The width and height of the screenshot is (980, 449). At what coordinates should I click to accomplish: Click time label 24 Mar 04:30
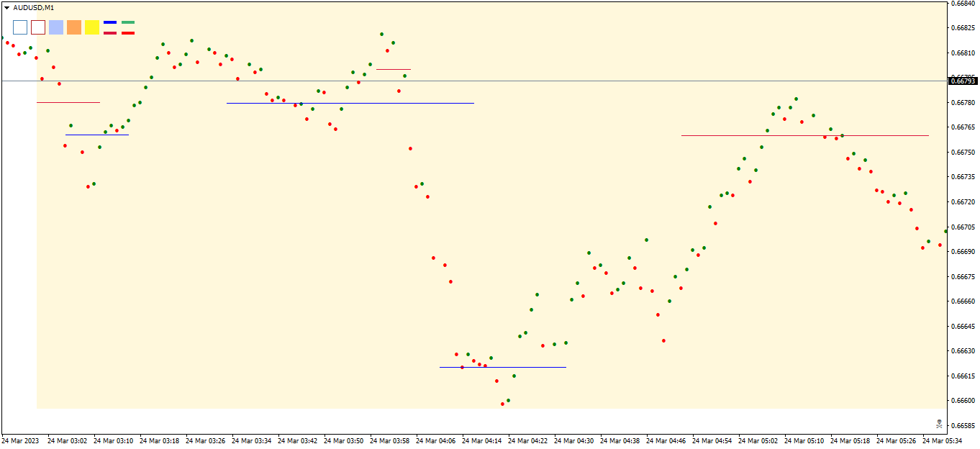(x=573, y=440)
